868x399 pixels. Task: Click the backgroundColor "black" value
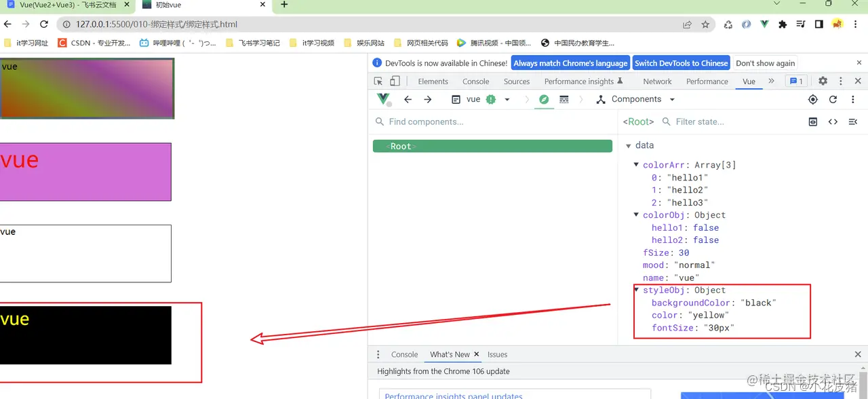point(758,303)
